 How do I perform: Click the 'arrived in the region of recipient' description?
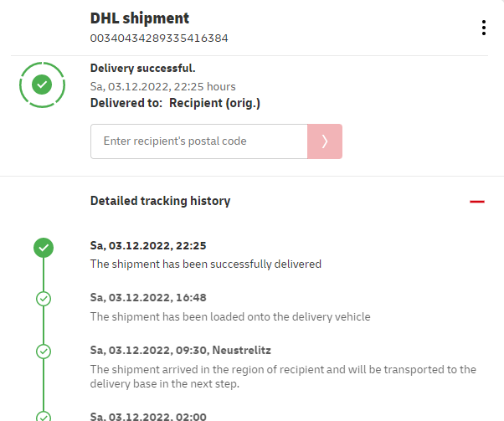[282, 376]
